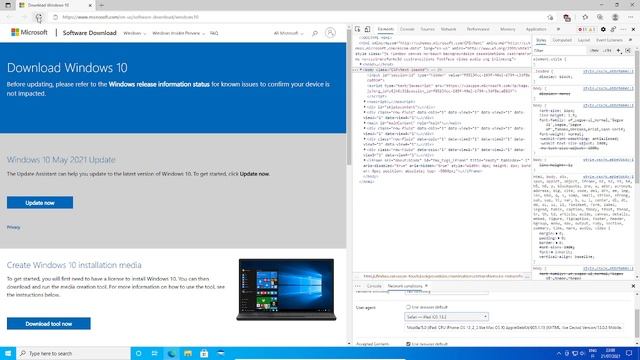This screenshot has height=360, width=640.
Task: Toggle accepted content Use browser default checkbox
Action: pos(408,344)
